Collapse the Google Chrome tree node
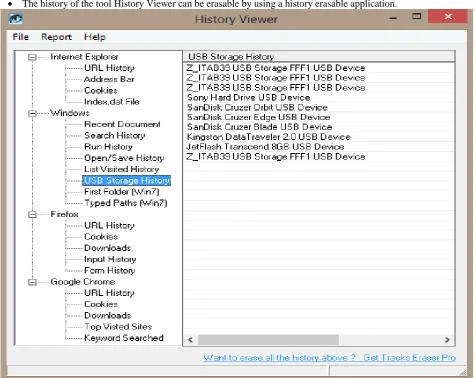Image resolution: width=476 pixels, height=378 pixels. coord(32,282)
